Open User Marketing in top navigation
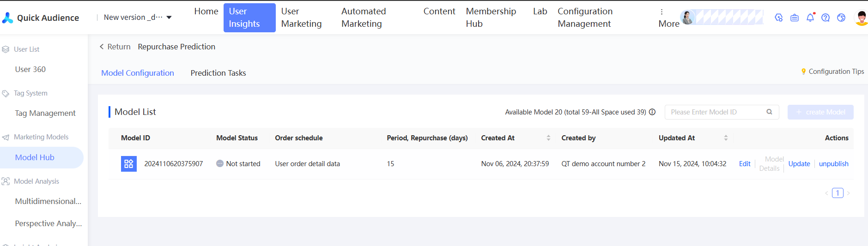868x246 pixels. (x=301, y=18)
